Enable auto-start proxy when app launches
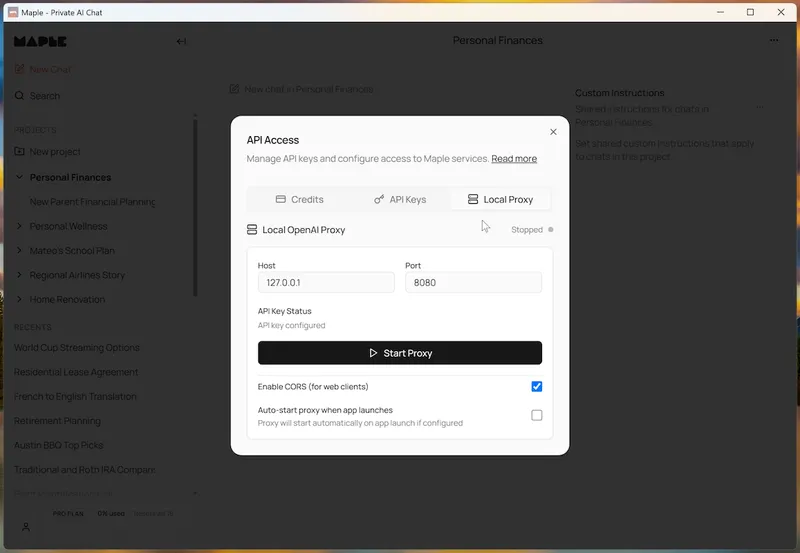This screenshot has height=553, width=800. (x=537, y=415)
